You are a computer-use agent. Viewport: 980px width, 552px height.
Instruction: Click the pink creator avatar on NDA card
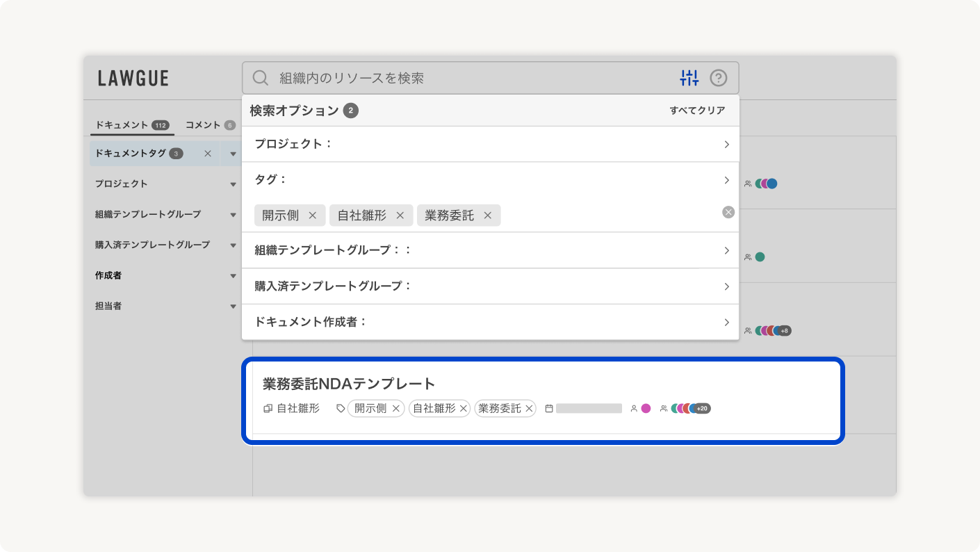pos(646,409)
